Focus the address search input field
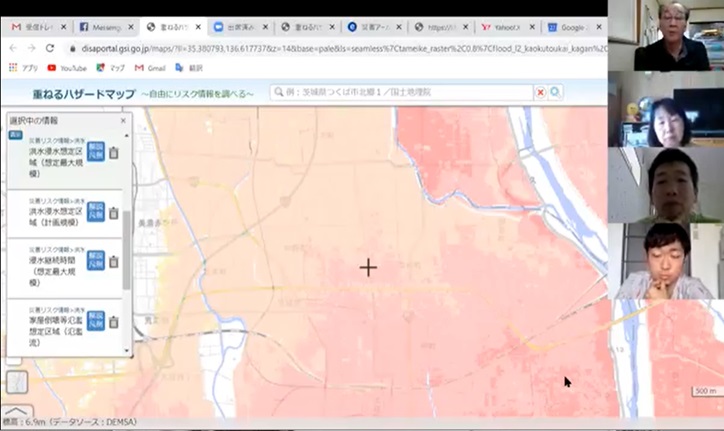The width and height of the screenshot is (724, 431). [402, 92]
